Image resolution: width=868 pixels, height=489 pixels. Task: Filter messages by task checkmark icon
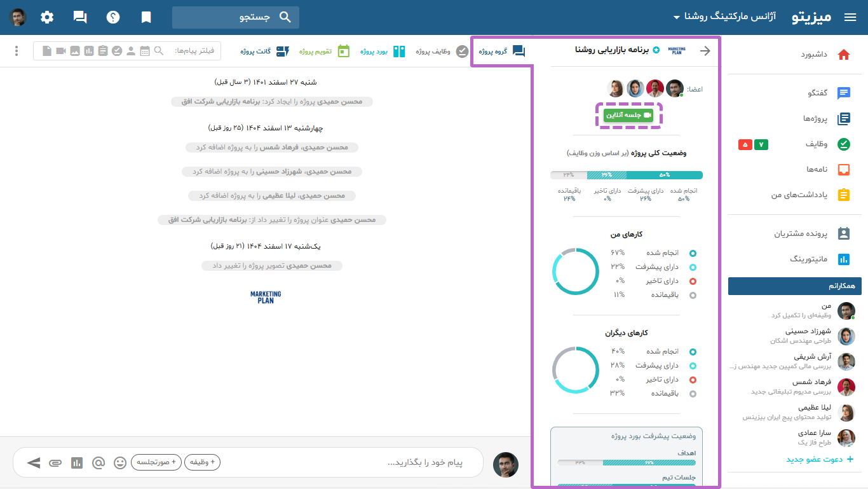[x=117, y=51]
